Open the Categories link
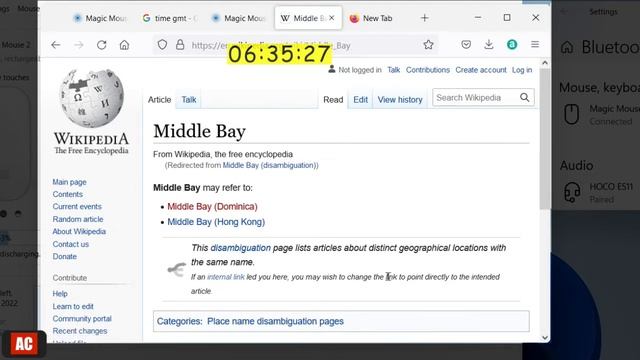 click(x=178, y=321)
